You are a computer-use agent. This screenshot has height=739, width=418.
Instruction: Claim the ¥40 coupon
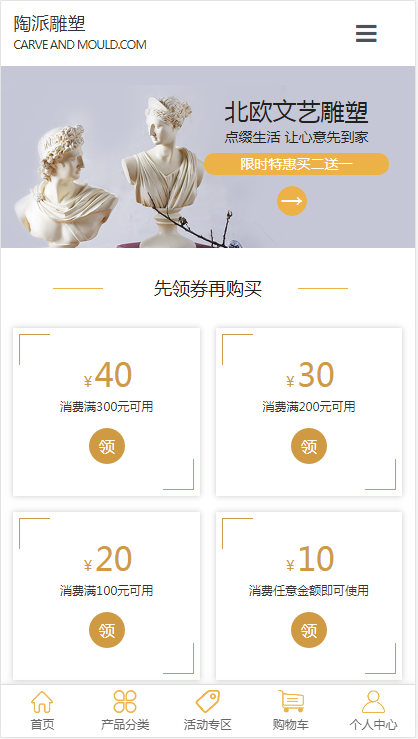(107, 446)
